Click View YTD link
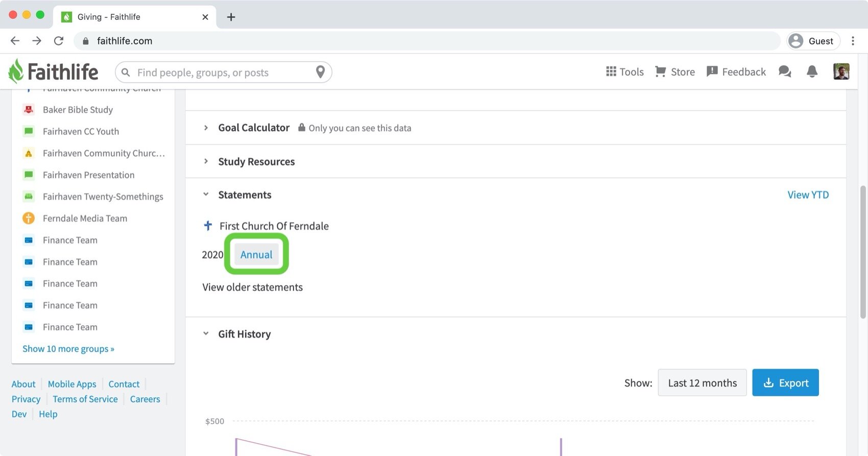868x456 pixels. click(x=808, y=195)
